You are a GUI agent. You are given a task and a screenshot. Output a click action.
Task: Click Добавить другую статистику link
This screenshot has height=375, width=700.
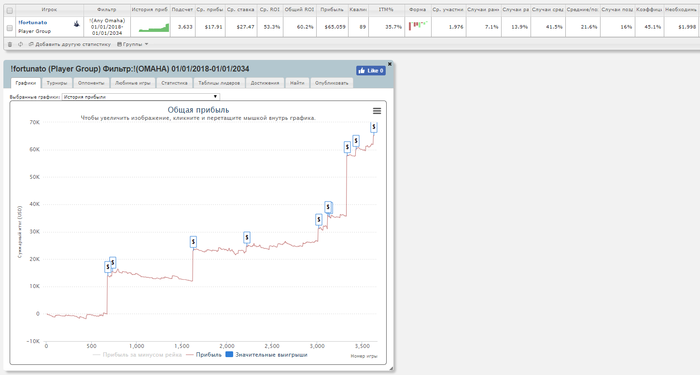[x=70, y=44]
